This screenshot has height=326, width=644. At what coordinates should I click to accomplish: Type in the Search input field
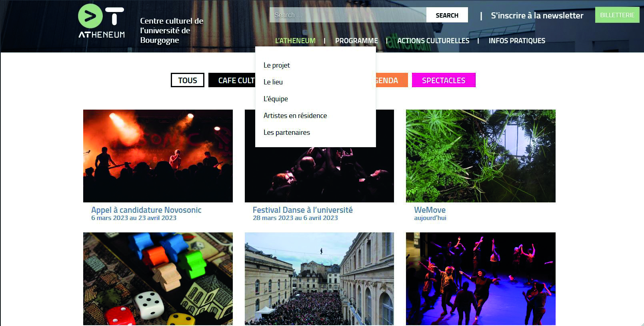[348, 15]
